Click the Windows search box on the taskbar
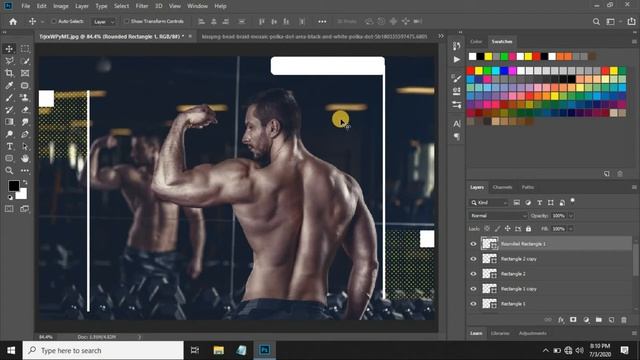The image size is (640, 360). [103, 351]
